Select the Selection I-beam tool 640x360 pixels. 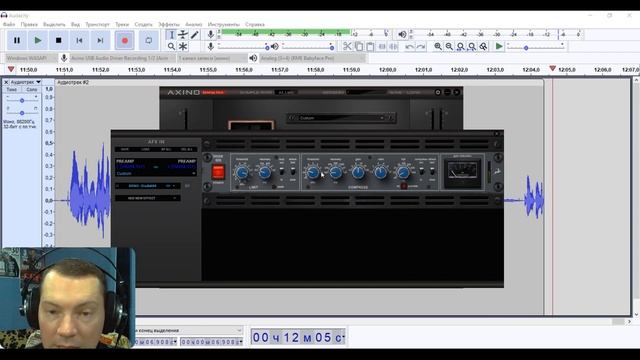[x=171, y=35]
